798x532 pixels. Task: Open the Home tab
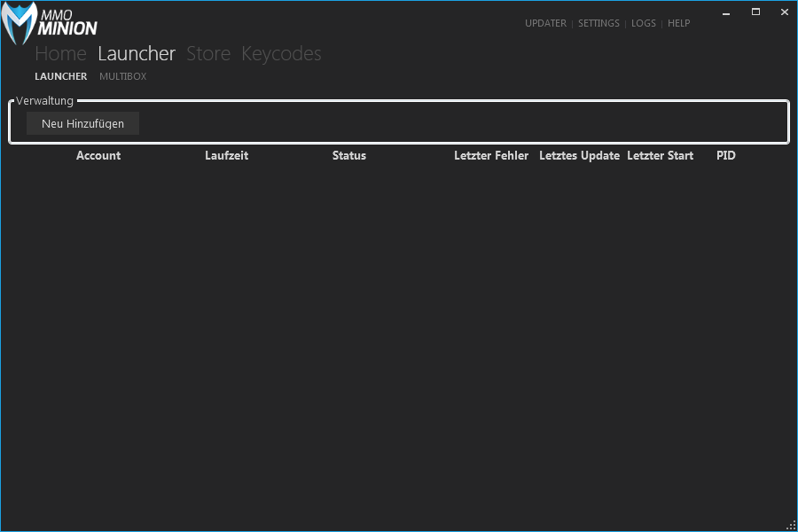[x=60, y=53]
